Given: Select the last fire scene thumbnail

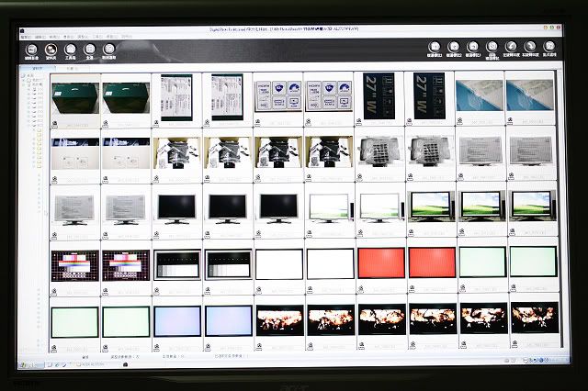Looking at the screenshot, I should point(535,318).
